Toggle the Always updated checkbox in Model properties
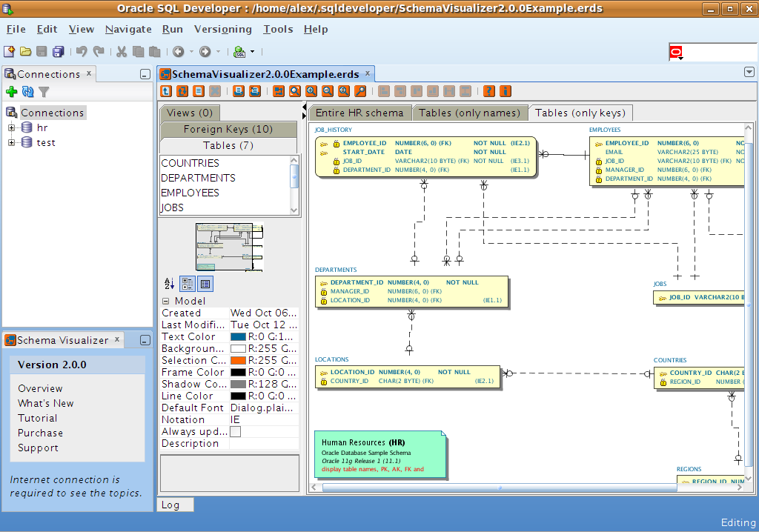Screen dimensions: 759x532 pos(235,431)
